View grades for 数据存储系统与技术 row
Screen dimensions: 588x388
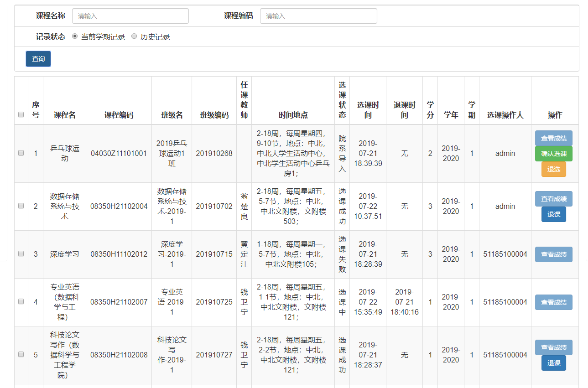pos(553,199)
